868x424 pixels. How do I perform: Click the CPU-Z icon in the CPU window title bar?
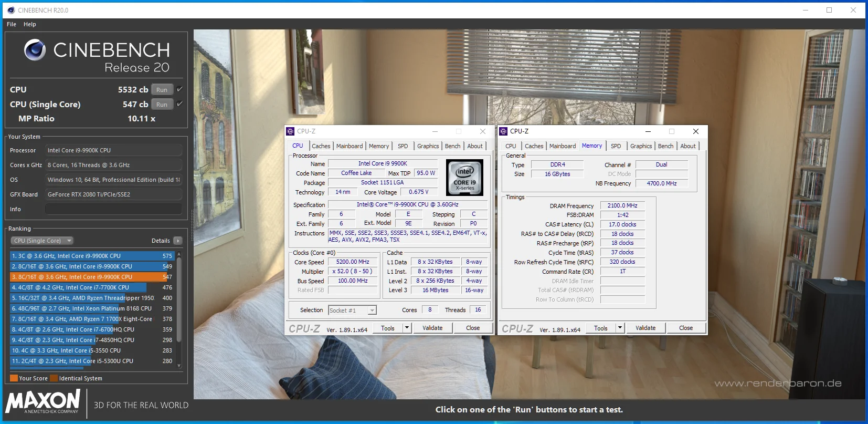(290, 131)
